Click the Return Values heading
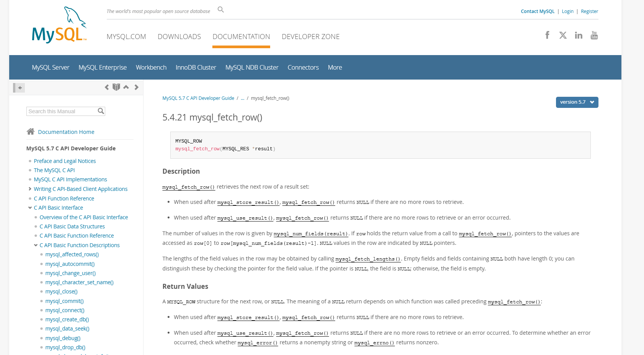 click(x=185, y=287)
